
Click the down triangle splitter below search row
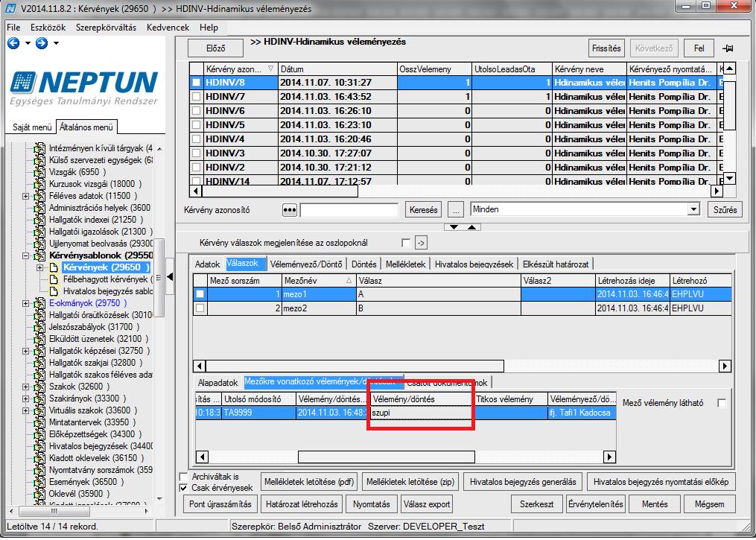[454, 227]
